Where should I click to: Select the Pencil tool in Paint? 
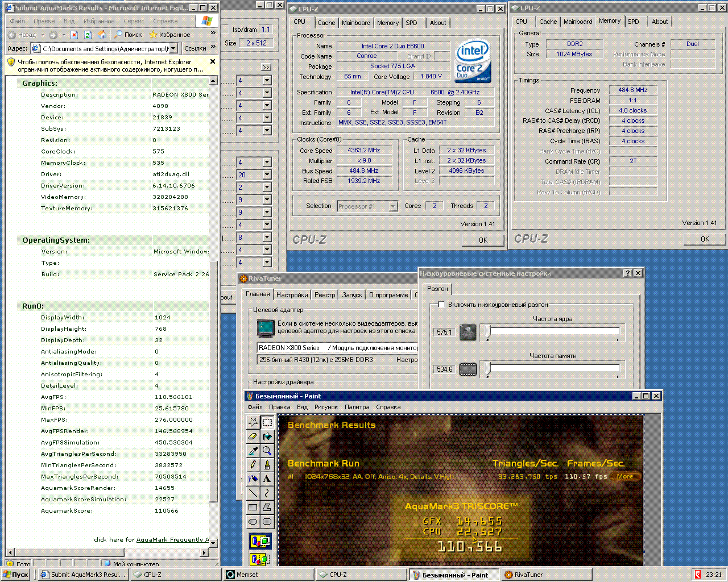(253, 465)
